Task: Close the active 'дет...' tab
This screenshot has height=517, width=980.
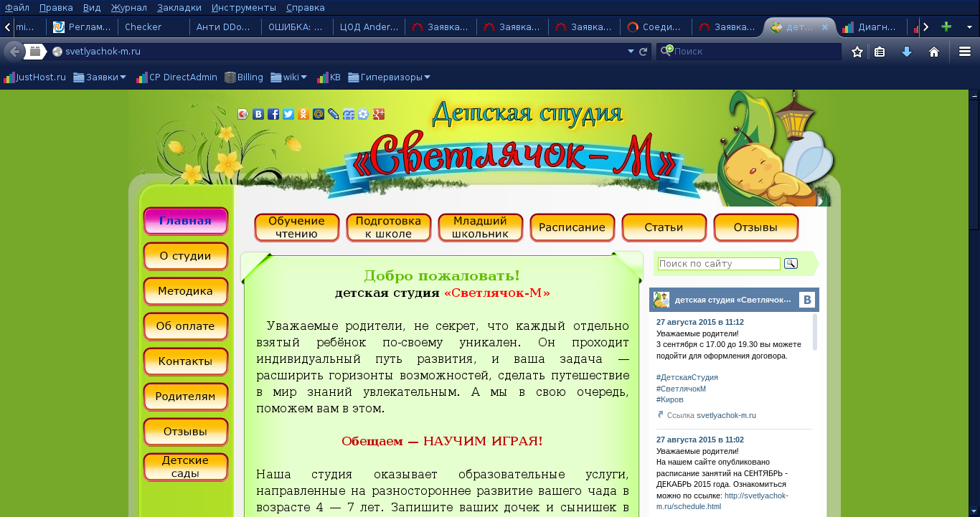Action: click(x=825, y=27)
